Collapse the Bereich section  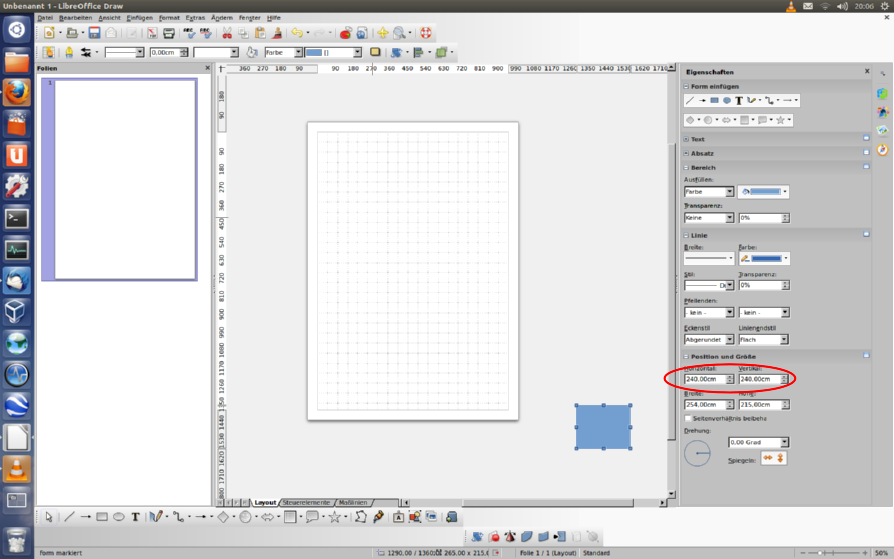687,167
